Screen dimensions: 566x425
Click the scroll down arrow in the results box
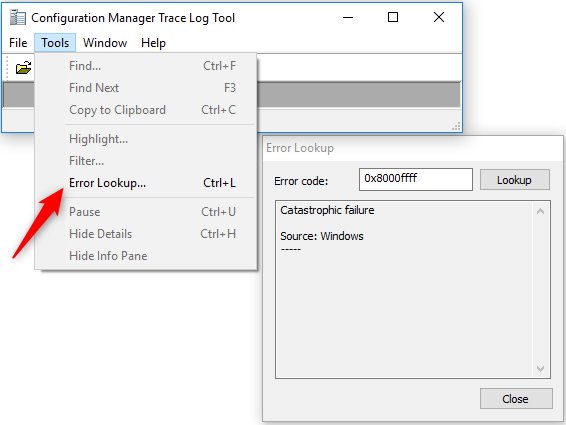540,369
